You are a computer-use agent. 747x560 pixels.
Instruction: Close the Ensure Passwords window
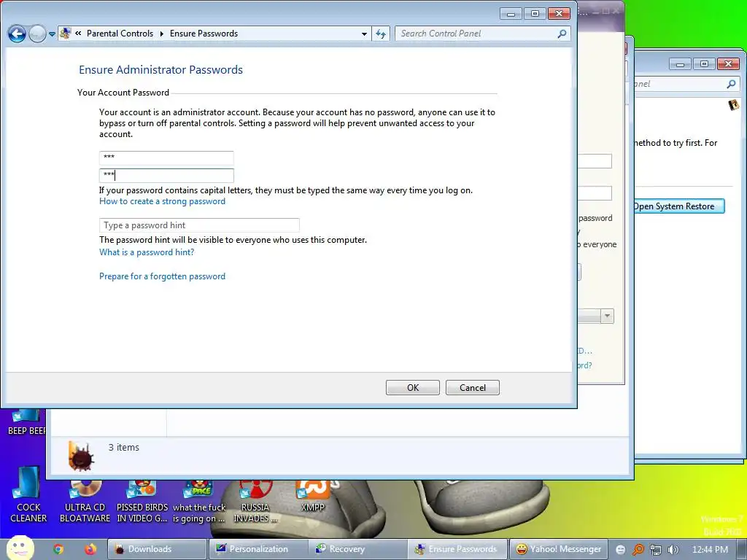pyautogui.click(x=559, y=13)
